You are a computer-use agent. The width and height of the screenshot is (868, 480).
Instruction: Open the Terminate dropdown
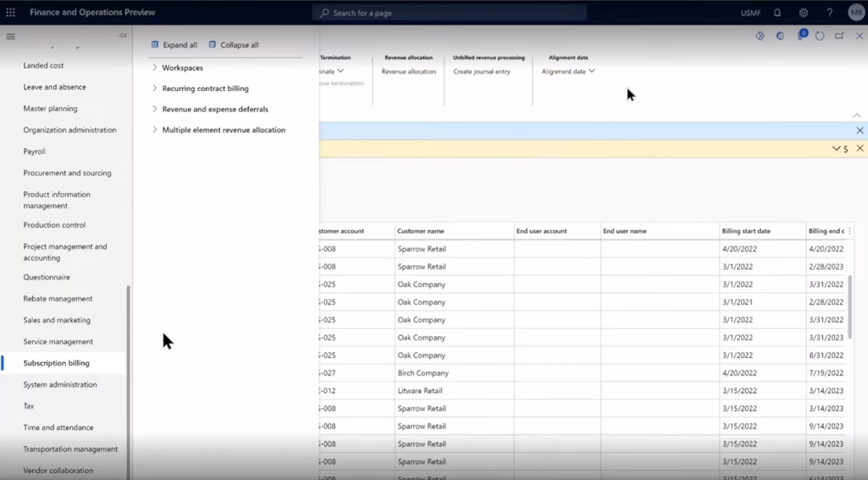point(332,72)
